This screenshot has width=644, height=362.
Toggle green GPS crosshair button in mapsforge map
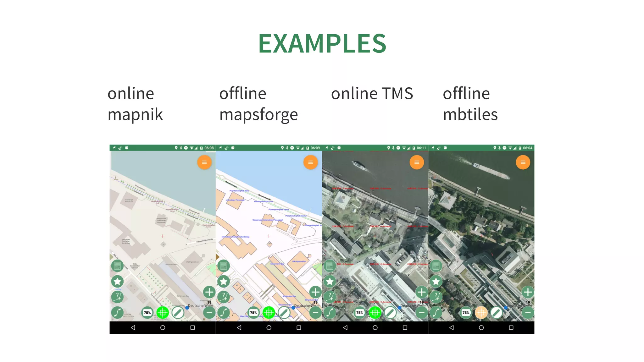pos(269,312)
